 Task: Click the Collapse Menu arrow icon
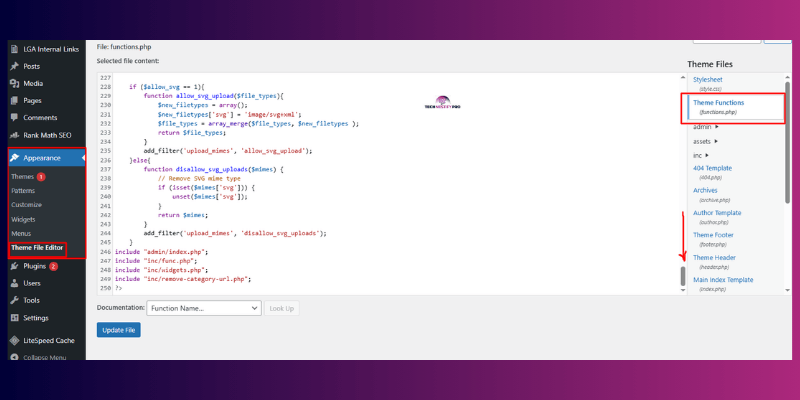pyautogui.click(x=14, y=358)
